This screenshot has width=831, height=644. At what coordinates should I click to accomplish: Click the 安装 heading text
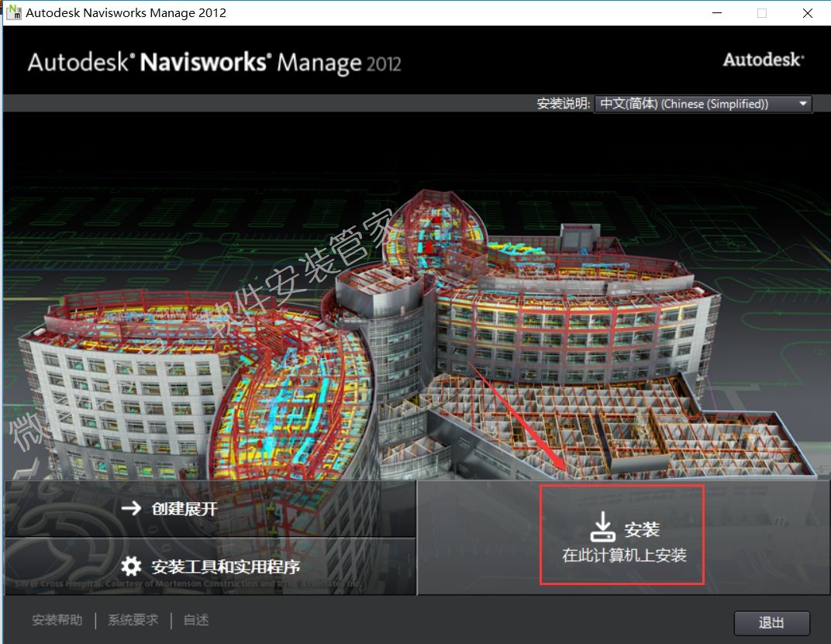(x=642, y=529)
